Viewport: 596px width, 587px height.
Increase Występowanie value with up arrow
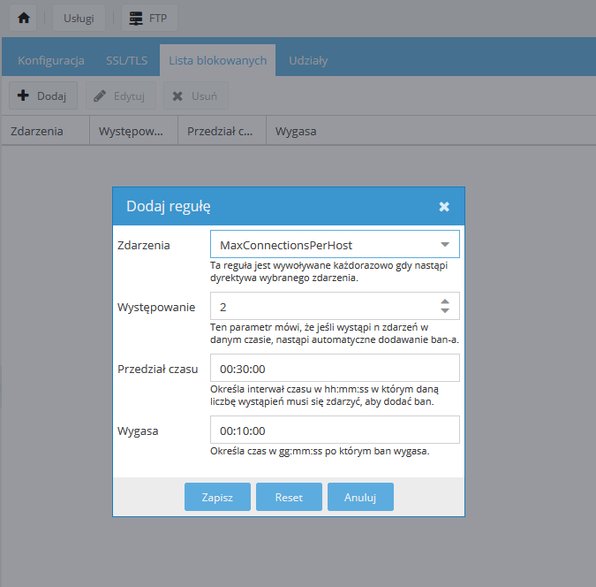point(445,301)
